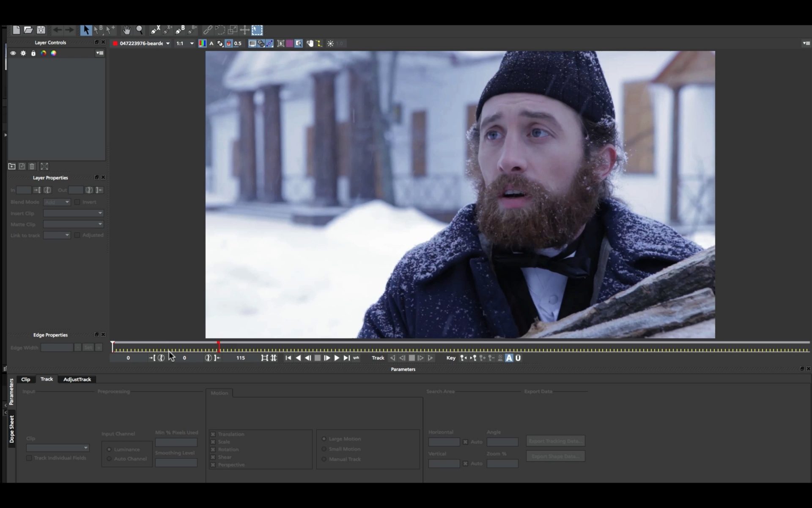
Task: Toggle the RGB channels view button
Action: point(203,43)
